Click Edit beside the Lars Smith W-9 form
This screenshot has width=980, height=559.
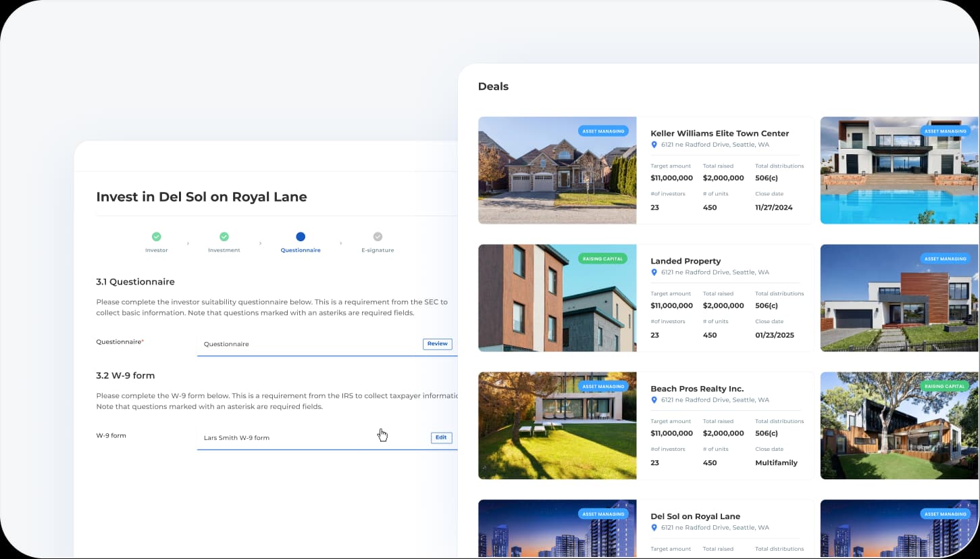coord(441,437)
